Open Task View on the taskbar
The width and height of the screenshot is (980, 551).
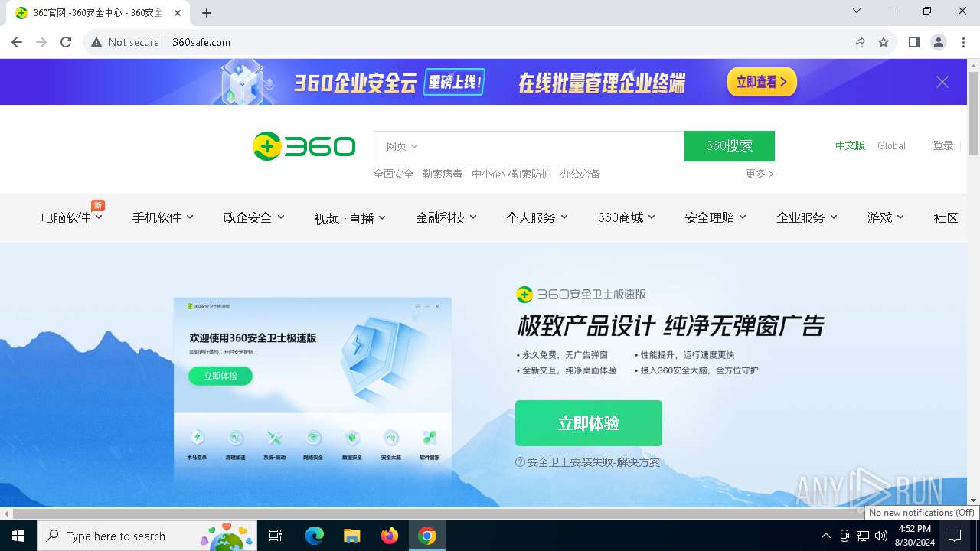point(276,536)
